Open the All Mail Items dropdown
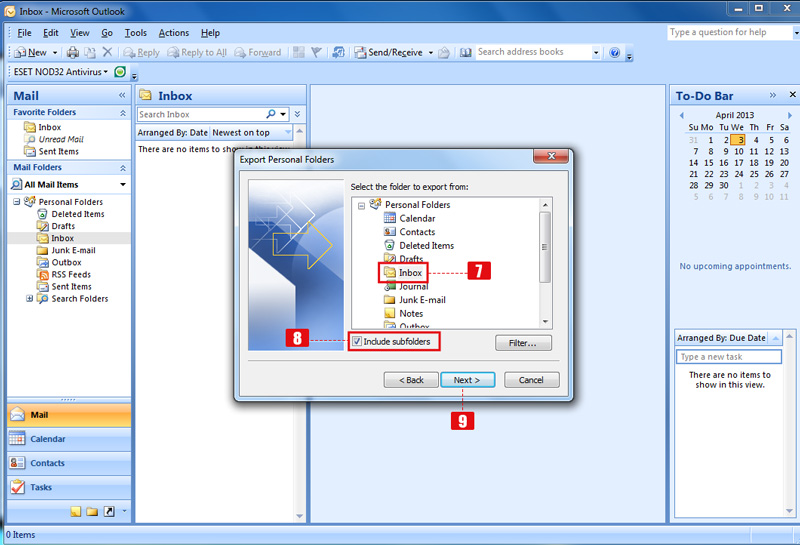Image resolution: width=800 pixels, height=545 pixels. (123, 184)
